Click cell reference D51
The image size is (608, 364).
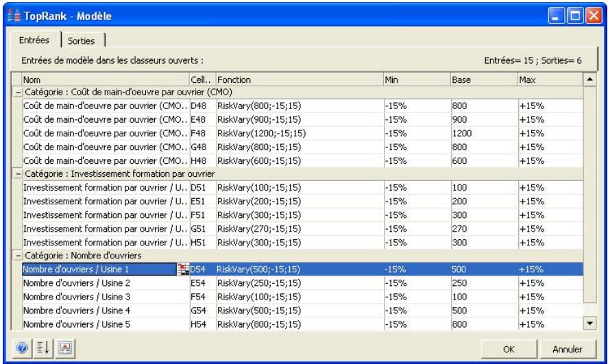[x=198, y=188]
